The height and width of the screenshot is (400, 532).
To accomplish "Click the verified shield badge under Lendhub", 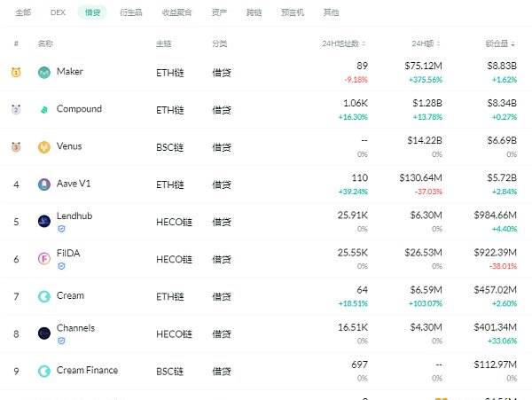I will [61, 229].
